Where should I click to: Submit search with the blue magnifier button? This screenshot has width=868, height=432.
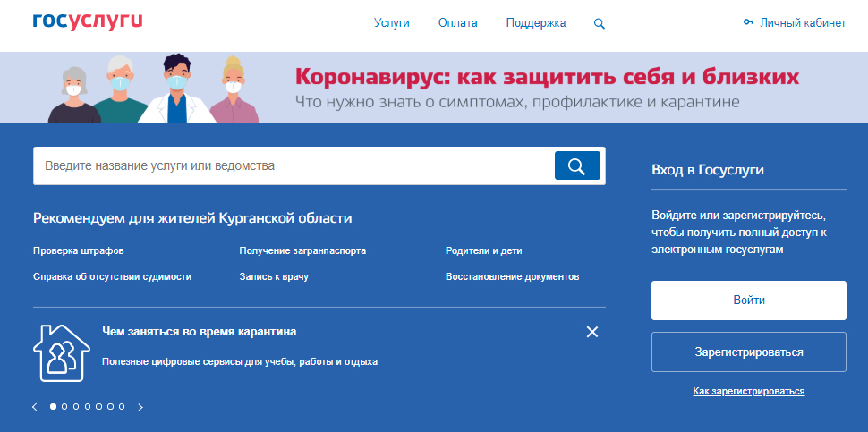pos(577,165)
